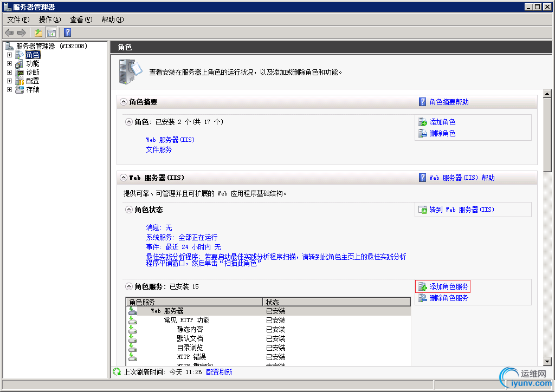Viewport: 555px width, 392px height.
Task: Expand the 存储 tree node
Action: click(x=10, y=90)
